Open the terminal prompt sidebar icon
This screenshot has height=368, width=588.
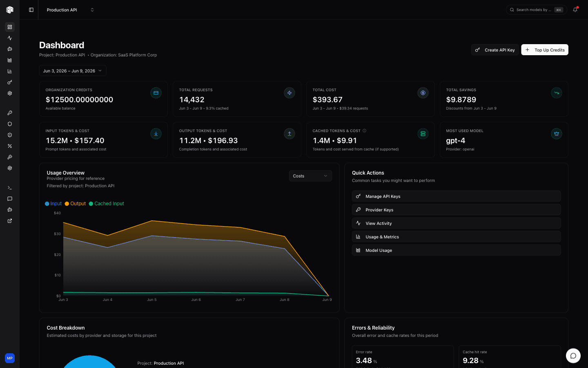pyautogui.click(x=10, y=188)
